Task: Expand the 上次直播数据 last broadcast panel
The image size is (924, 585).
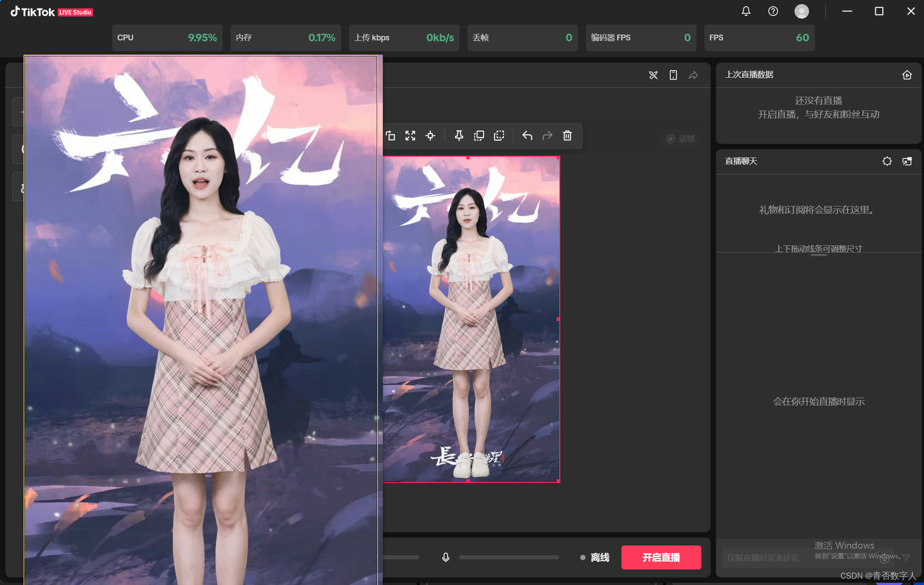Action: click(907, 75)
